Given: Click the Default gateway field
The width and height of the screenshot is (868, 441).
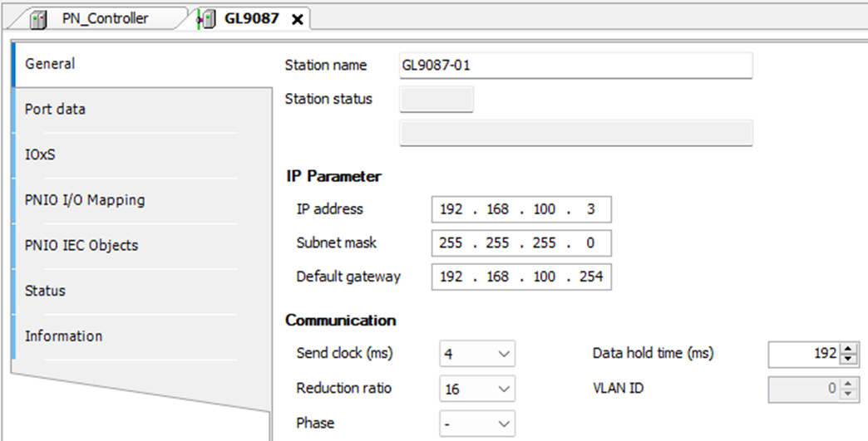Looking at the screenshot, I should pyautogui.click(x=521, y=277).
